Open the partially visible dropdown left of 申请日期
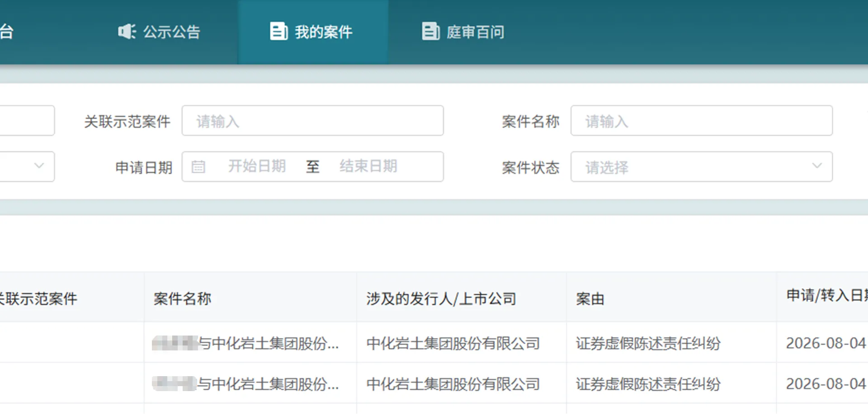 tap(27, 167)
